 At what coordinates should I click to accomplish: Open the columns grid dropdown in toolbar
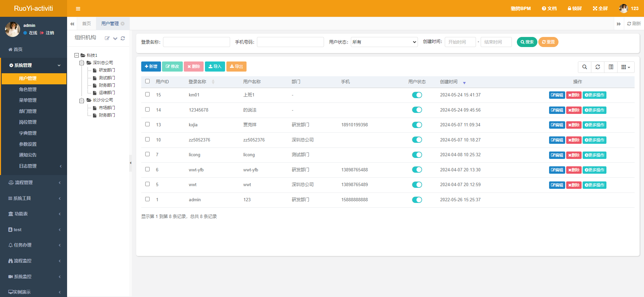(626, 67)
